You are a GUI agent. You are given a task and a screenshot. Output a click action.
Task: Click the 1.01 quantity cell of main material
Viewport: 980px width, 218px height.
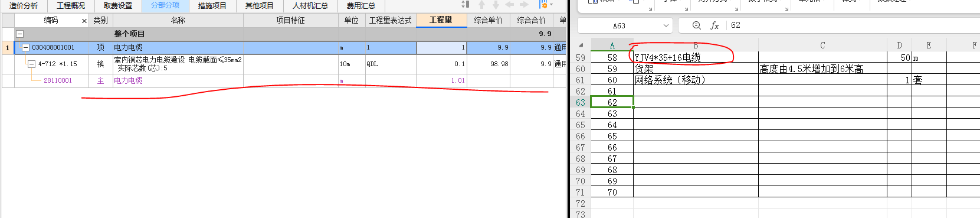pos(441,80)
